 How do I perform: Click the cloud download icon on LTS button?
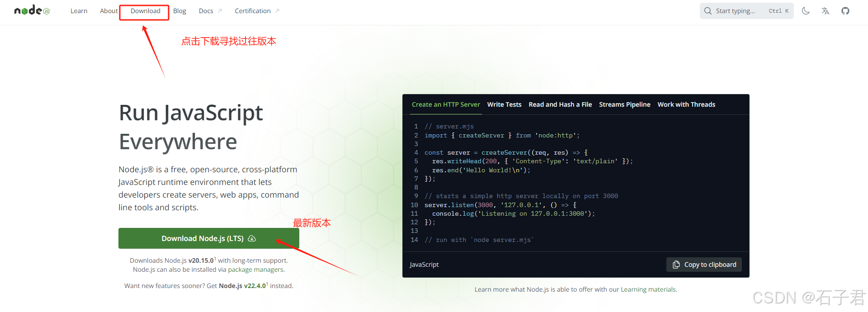pos(252,238)
